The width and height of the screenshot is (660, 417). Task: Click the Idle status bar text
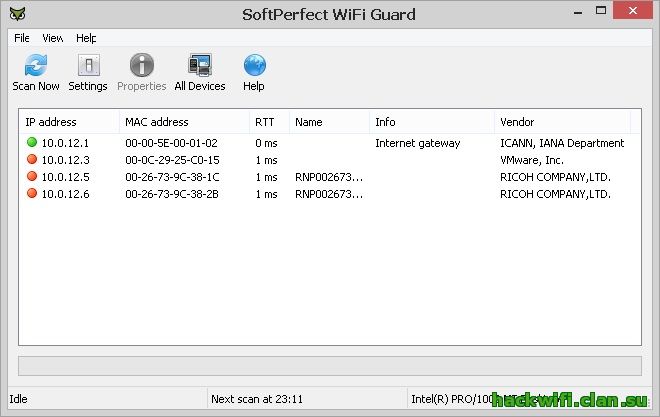(x=19, y=399)
